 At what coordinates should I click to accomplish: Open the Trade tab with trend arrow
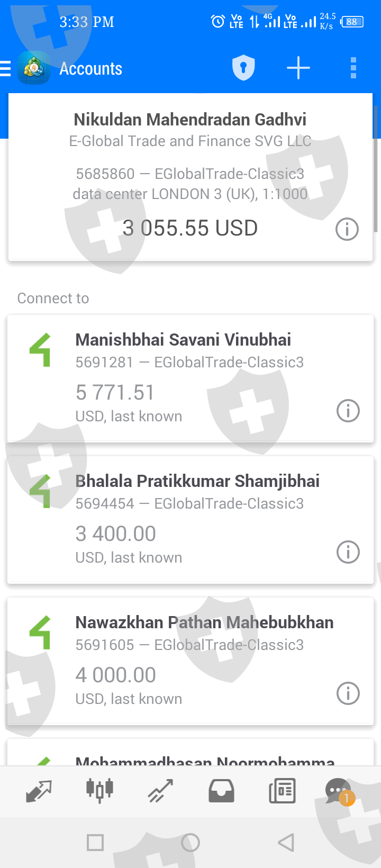point(160,791)
